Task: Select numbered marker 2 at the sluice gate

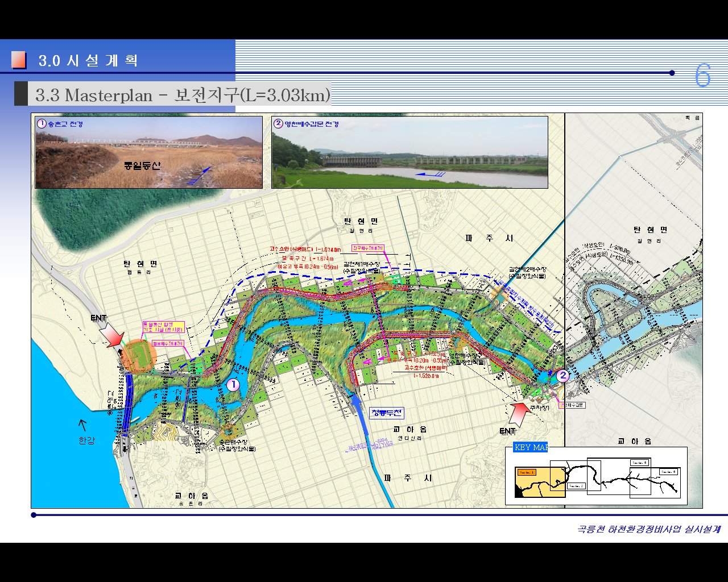Action: tap(562, 375)
